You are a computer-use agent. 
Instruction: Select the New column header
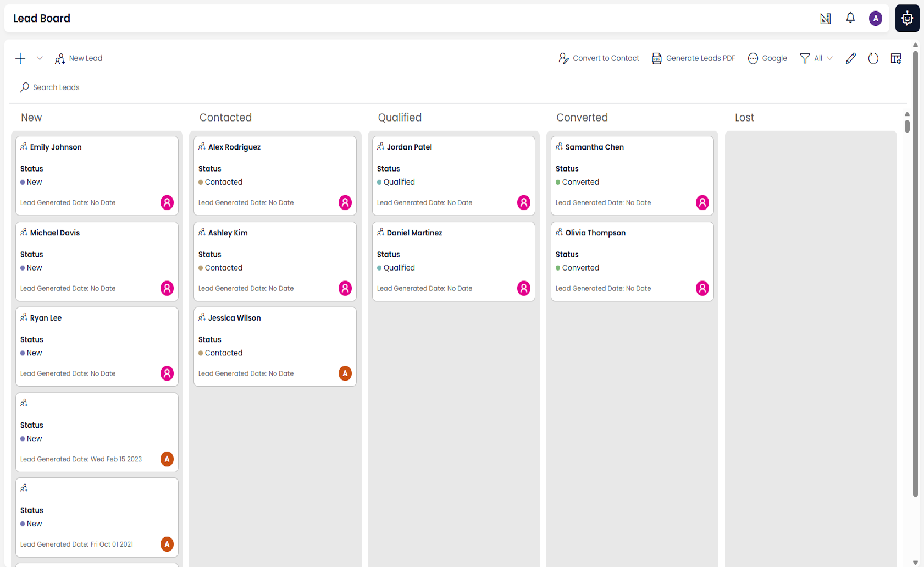point(31,118)
